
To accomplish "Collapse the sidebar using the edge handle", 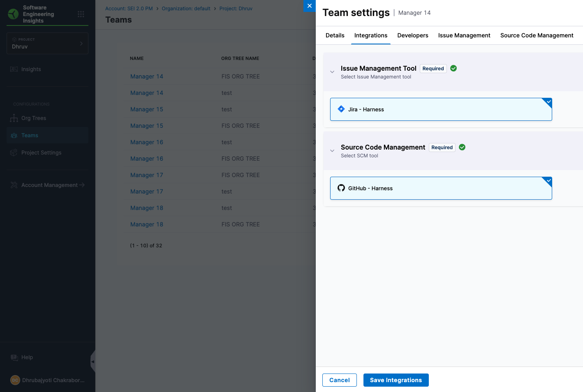I will (93, 362).
